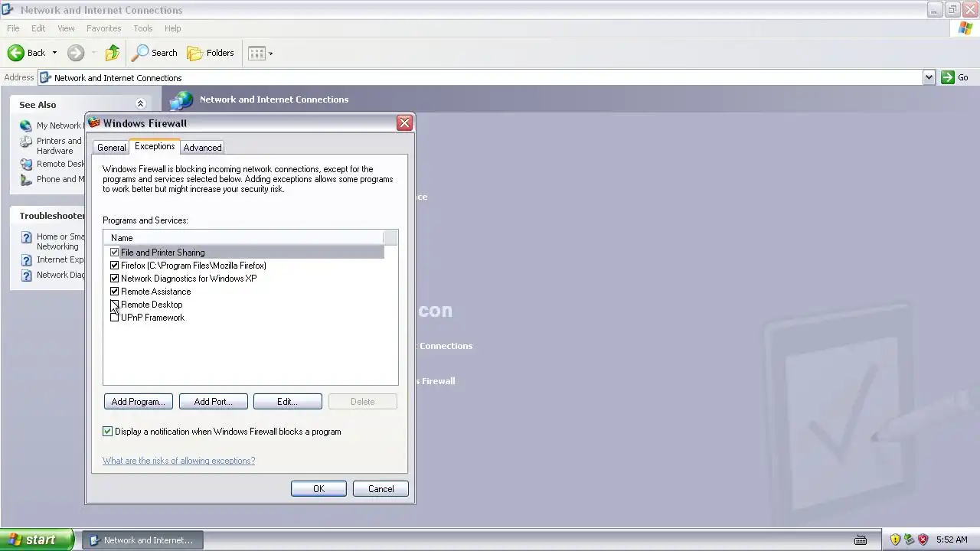The height and width of the screenshot is (551, 980).
Task: Click the red shield tray icon
Action: [923, 540]
